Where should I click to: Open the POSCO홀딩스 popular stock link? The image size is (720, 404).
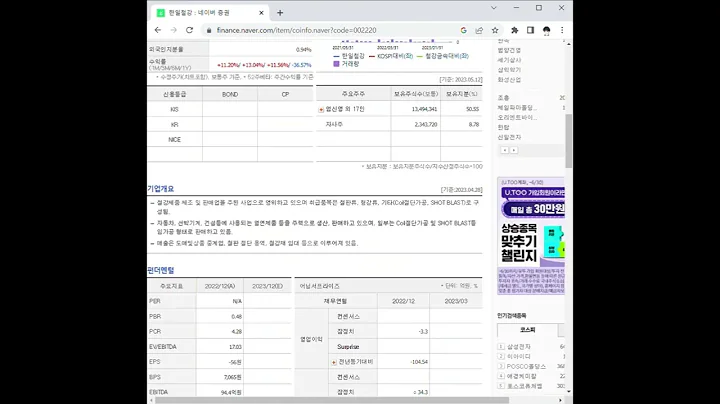(526, 366)
